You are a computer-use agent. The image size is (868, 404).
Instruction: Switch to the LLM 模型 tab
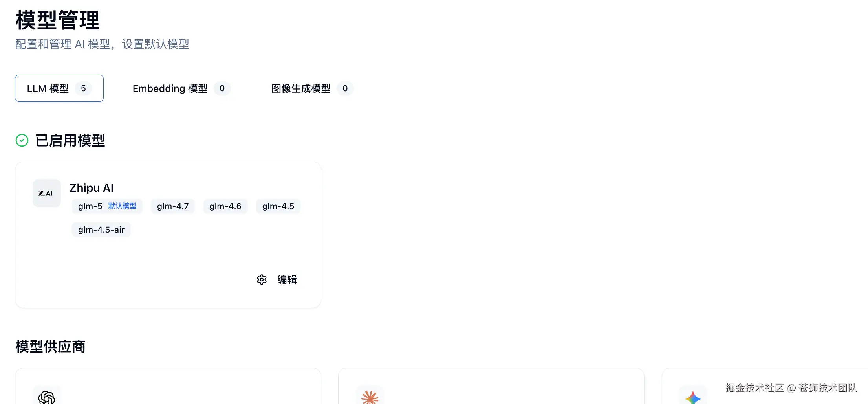[x=59, y=88]
